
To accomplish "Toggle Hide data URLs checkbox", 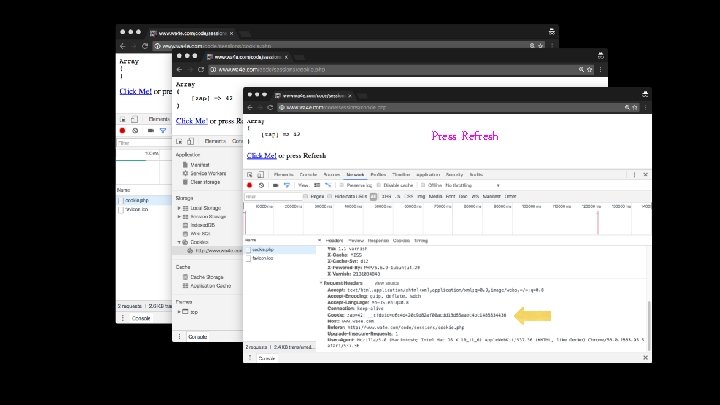I will pos(330,197).
